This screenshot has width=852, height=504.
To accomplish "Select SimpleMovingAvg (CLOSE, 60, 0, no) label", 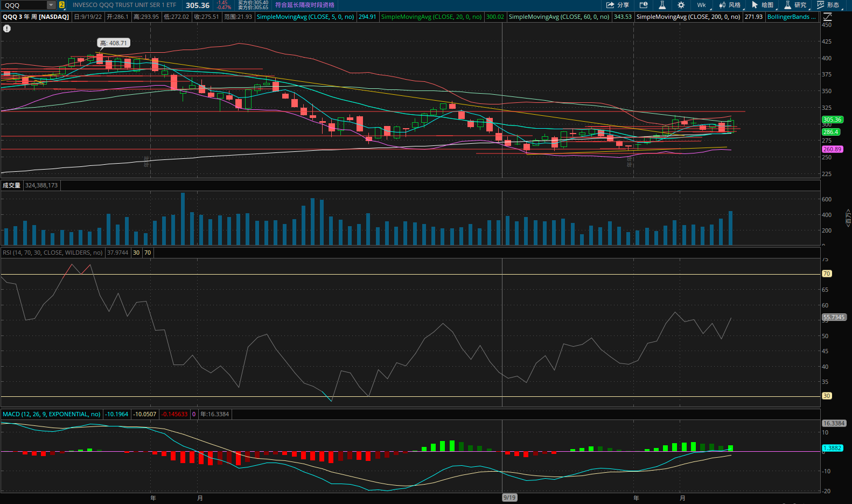I will pos(559,17).
